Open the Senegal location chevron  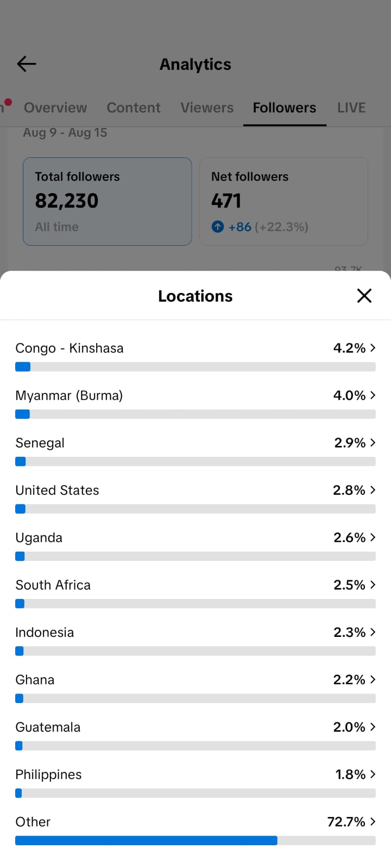click(x=373, y=443)
